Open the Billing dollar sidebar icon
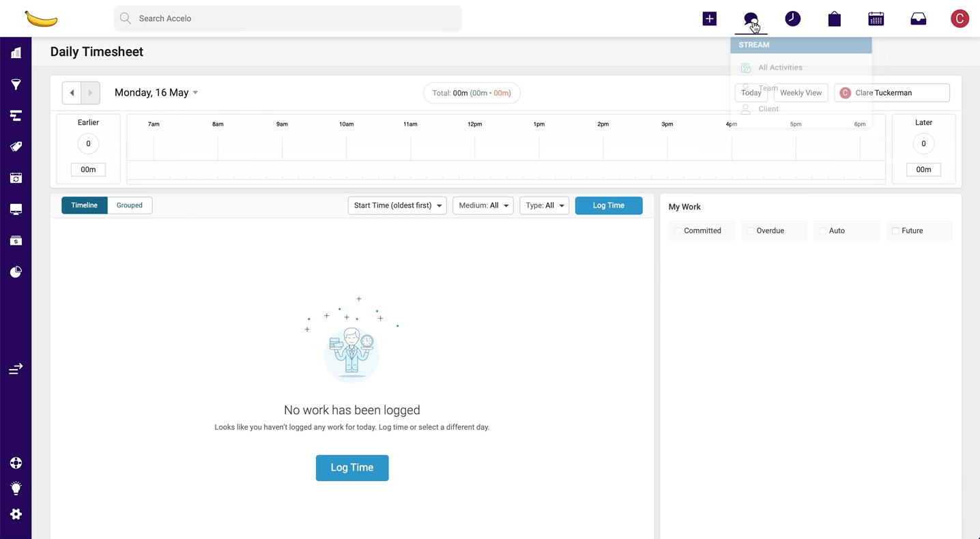The height and width of the screenshot is (539, 980). [16, 241]
